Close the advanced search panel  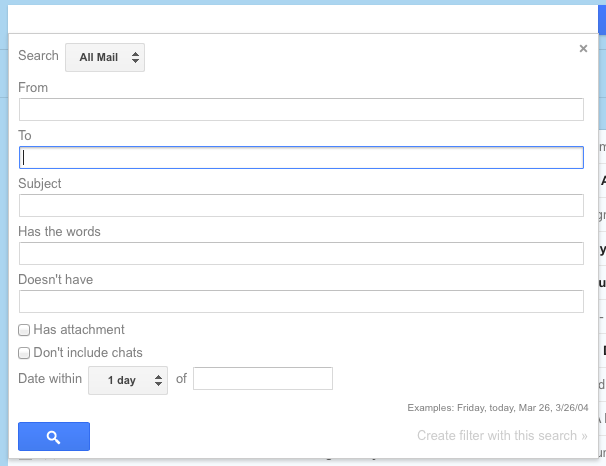click(583, 48)
